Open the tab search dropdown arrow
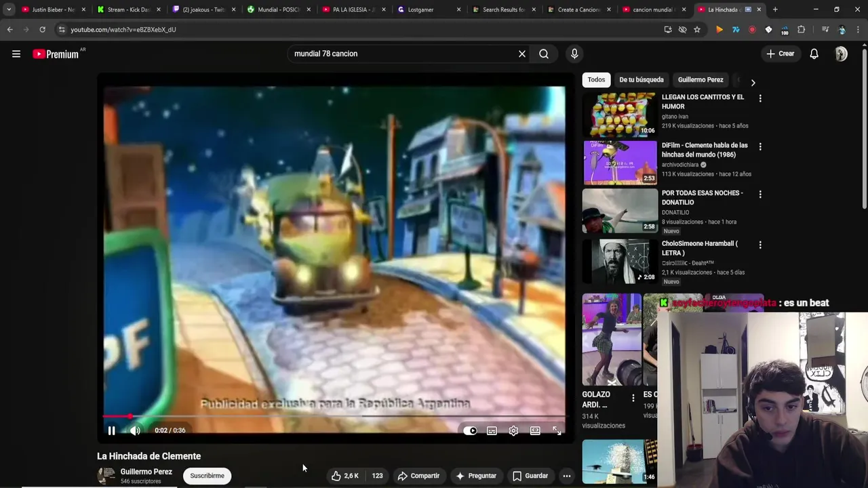 [x=9, y=9]
